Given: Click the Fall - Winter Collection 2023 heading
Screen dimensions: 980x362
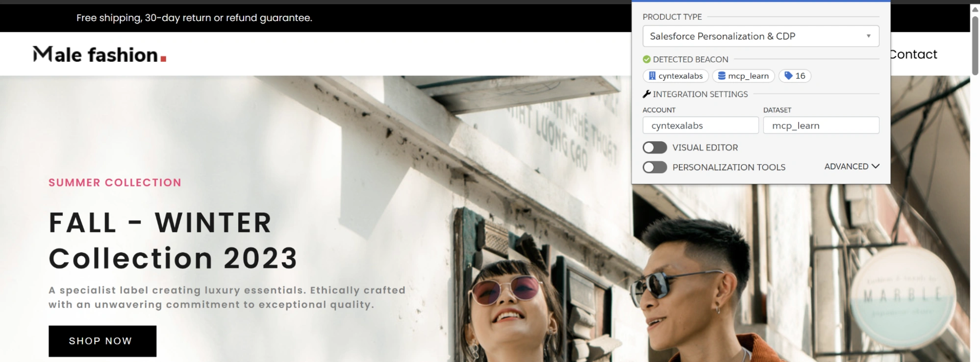Looking at the screenshot, I should (173, 240).
